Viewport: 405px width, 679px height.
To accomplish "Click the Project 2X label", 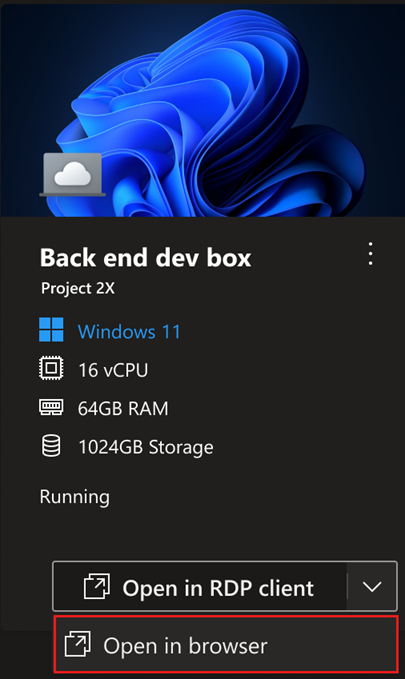I will coord(78,288).
